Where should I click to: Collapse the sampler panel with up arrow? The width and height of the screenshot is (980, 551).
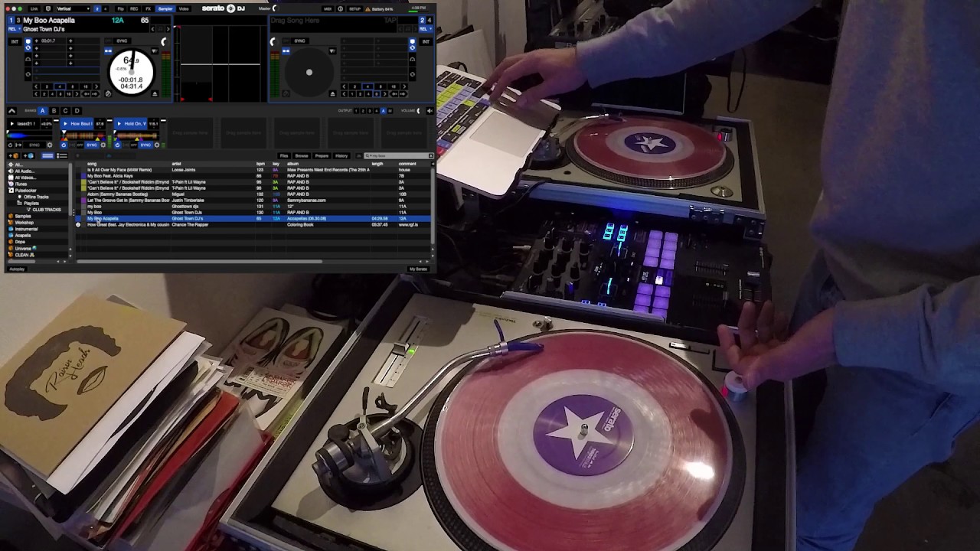12,111
